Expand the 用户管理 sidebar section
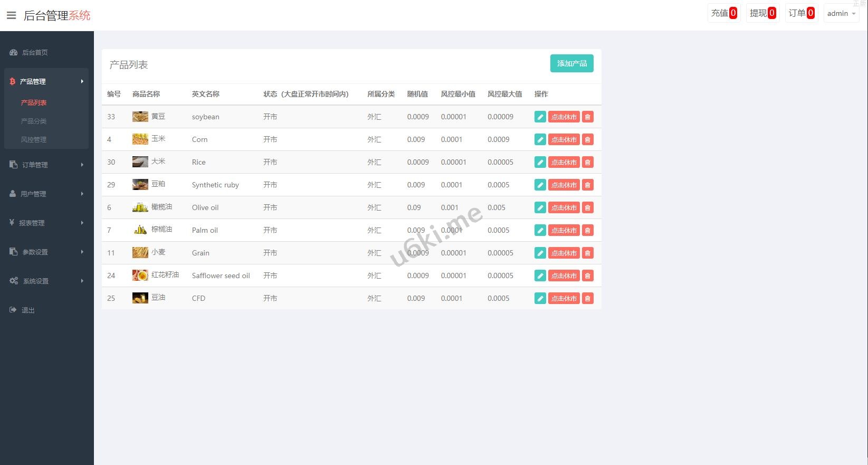868x465 pixels. [x=46, y=194]
